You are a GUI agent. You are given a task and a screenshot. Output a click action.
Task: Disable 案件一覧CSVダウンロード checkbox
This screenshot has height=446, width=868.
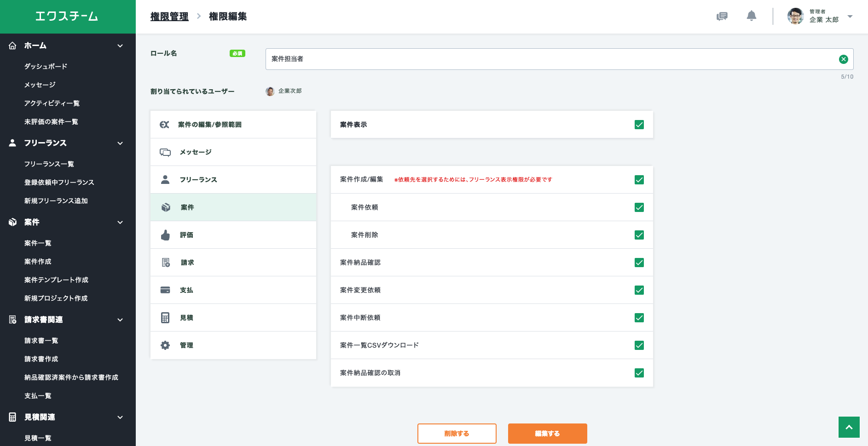639,345
